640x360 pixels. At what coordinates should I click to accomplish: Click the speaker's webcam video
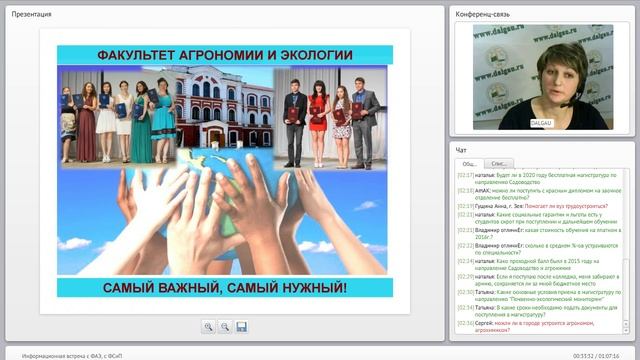coord(543,77)
